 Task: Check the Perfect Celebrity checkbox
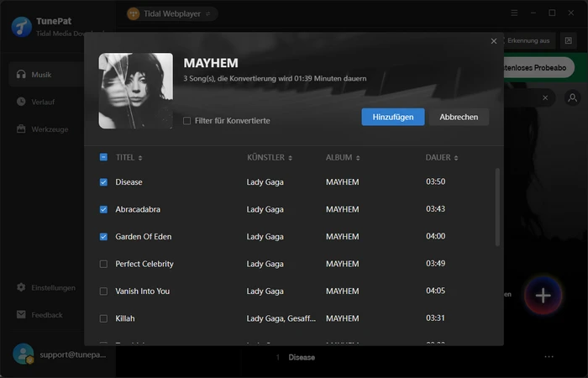tap(103, 265)
